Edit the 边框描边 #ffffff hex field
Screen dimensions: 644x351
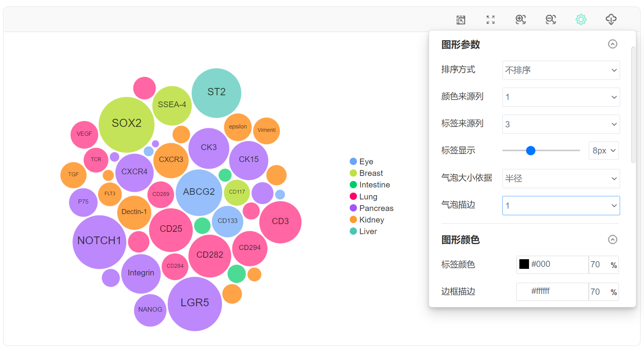(553, 292)
